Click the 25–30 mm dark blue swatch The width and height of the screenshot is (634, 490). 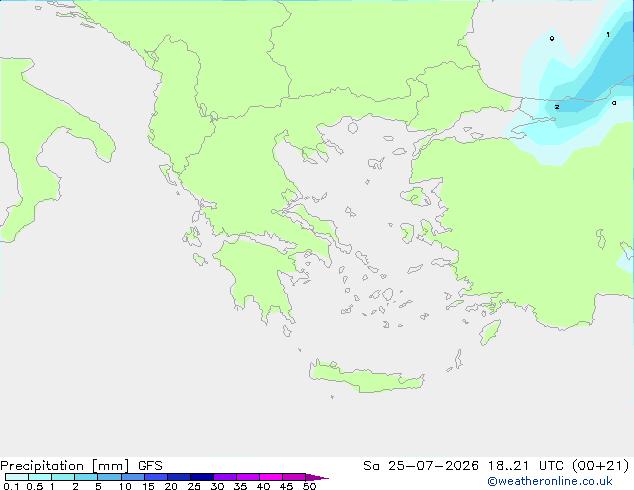pyautogui.click(x=202, y=477)
